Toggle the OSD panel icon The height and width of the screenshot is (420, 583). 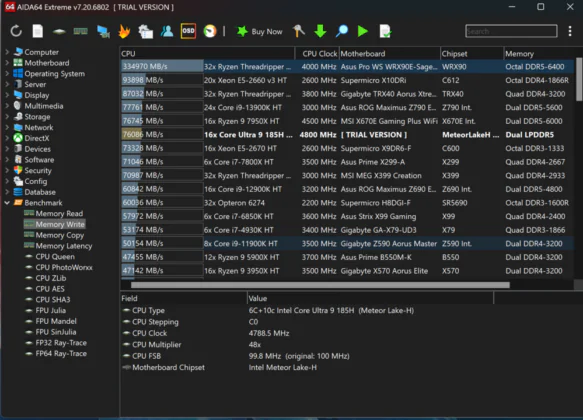point(189,31)
